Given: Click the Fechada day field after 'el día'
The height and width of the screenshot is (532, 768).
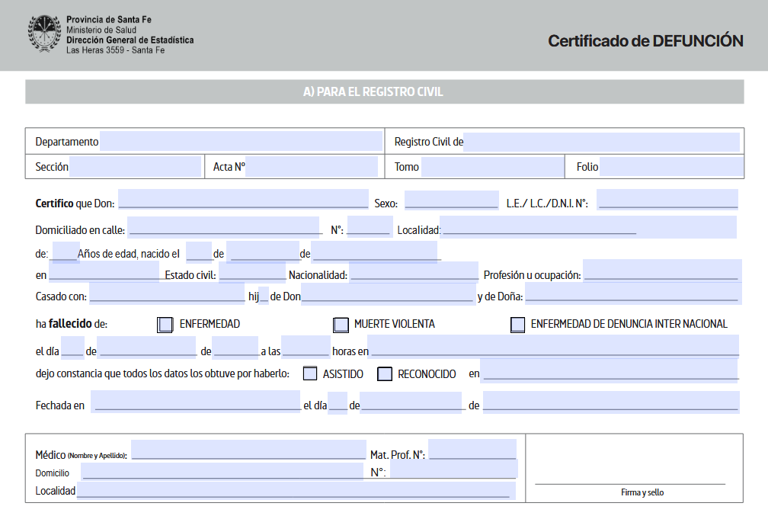Looking at the screenshot, I should (338, 403).
